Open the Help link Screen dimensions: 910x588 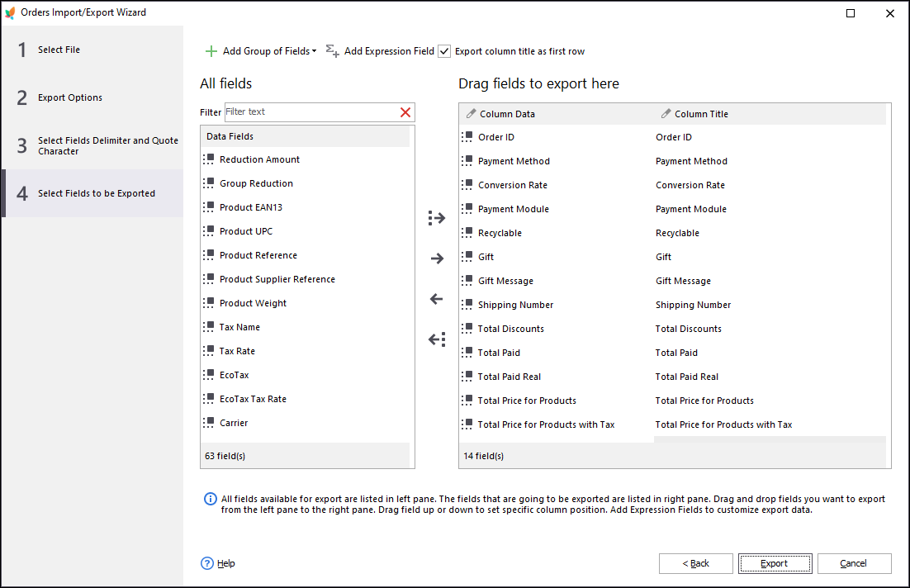pos(225,563)
